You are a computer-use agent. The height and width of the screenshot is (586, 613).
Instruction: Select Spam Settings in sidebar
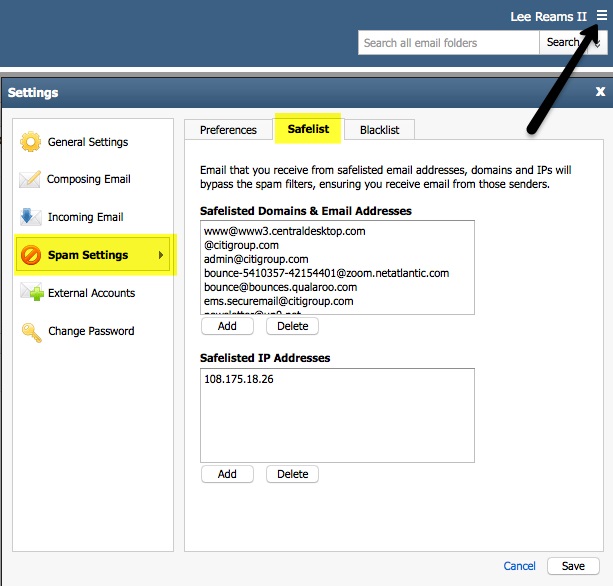click(93, 255)
